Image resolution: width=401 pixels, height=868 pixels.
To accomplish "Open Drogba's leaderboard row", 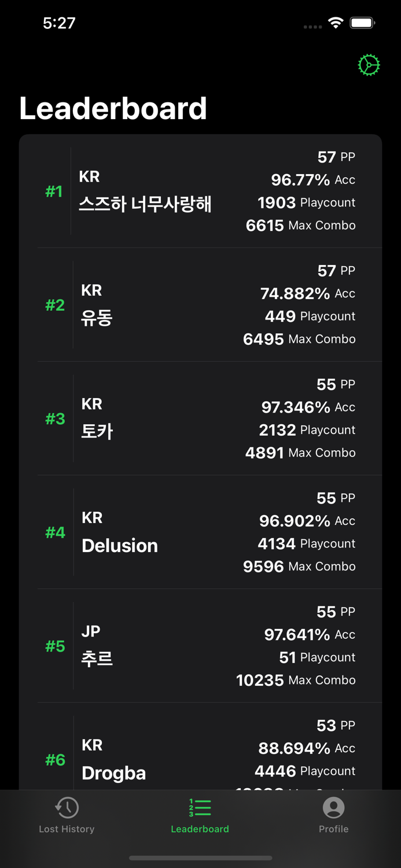I will 114,773.
